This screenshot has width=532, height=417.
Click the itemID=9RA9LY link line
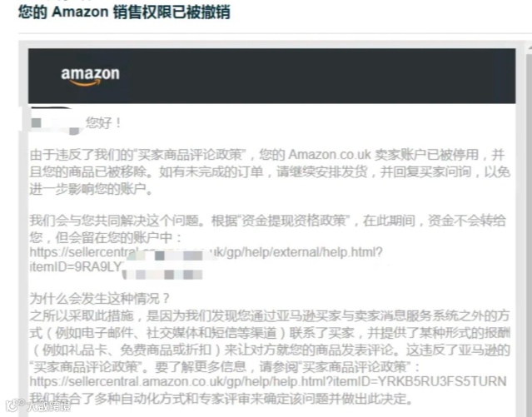click(x=75, y=267)
